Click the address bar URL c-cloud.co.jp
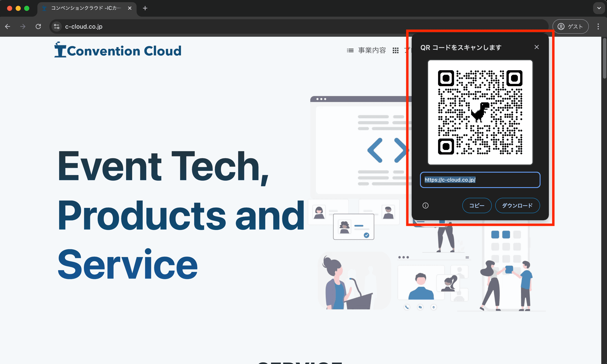 point(84,26)
